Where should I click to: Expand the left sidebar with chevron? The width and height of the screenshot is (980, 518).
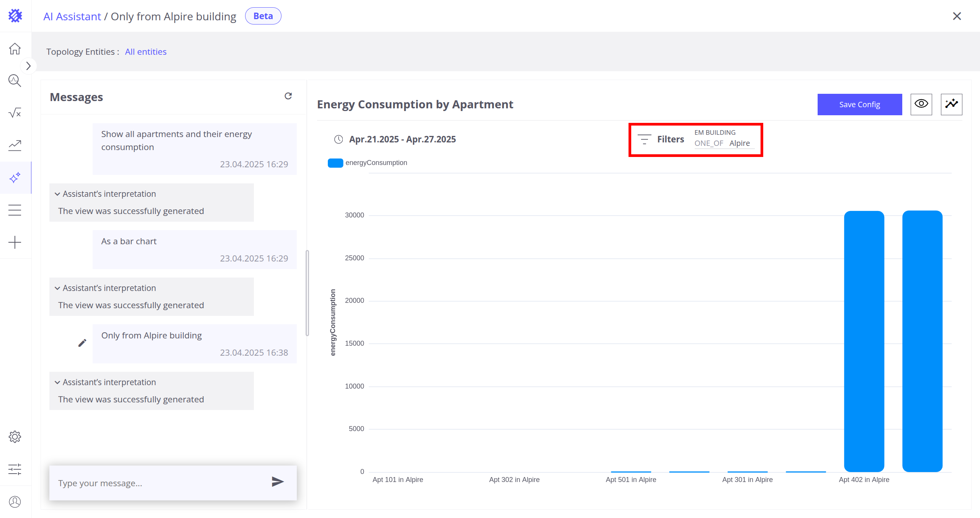pos(28,66)
